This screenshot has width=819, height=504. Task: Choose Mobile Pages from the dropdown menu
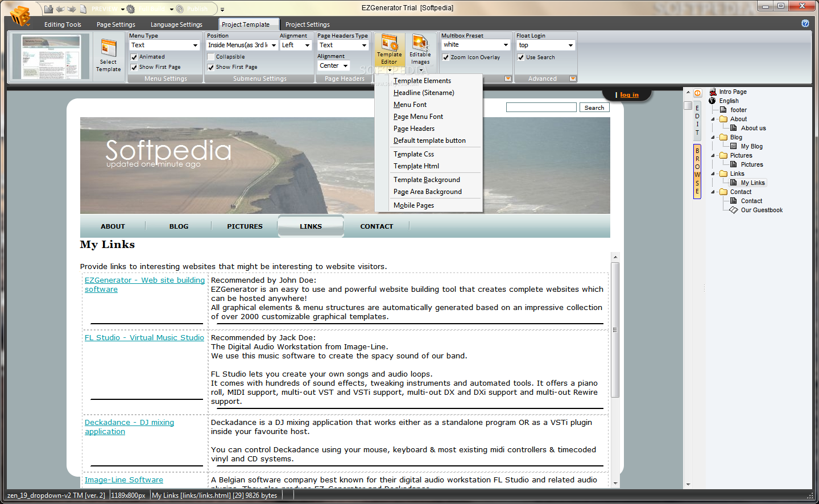(x=428, y=205)
